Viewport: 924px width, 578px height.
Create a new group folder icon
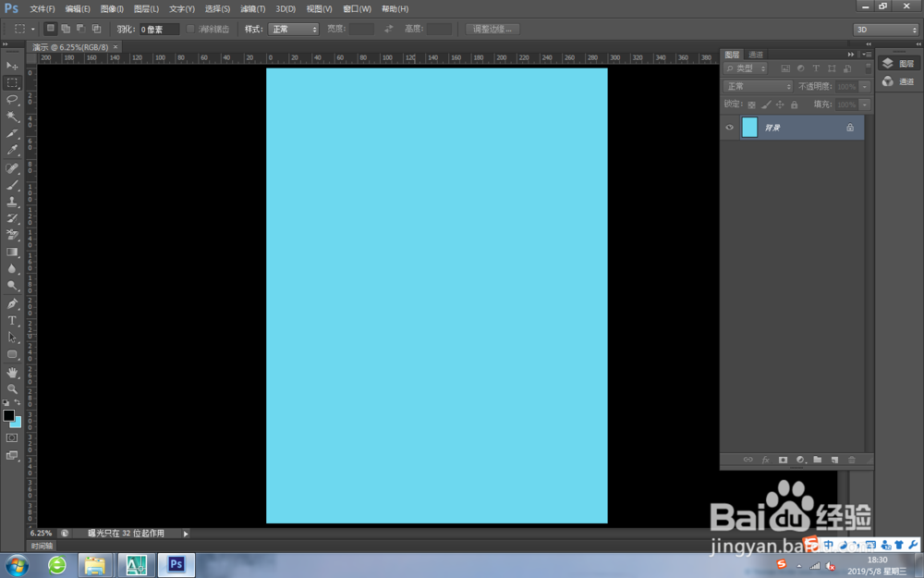coord(818,460)
